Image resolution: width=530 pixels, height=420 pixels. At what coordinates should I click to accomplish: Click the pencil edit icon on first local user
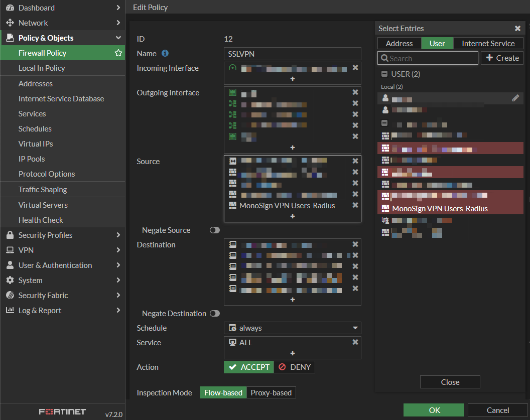(515, 98)
